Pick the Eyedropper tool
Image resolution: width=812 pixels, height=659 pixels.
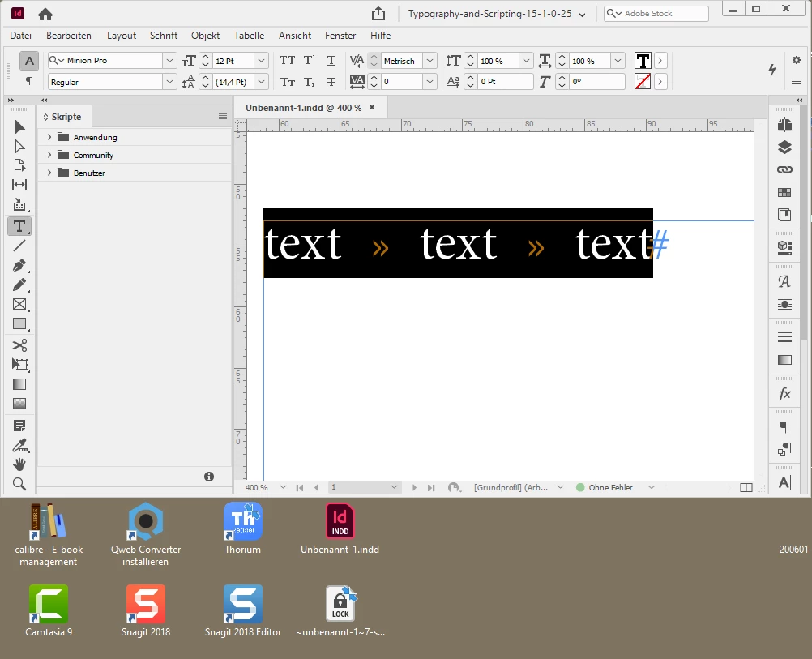tap(19, 445)
